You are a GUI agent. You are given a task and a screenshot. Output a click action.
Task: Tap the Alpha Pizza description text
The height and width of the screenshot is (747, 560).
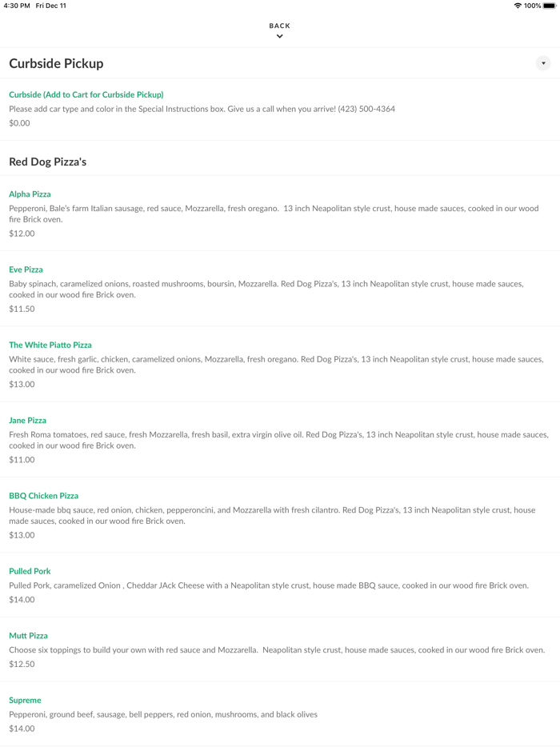coord(274,214)
